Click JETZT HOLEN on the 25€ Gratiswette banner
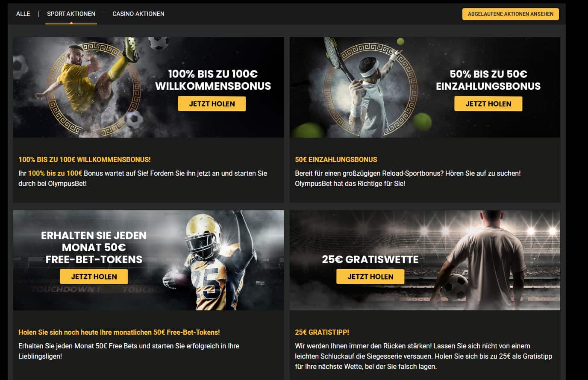 coord(370,277)
